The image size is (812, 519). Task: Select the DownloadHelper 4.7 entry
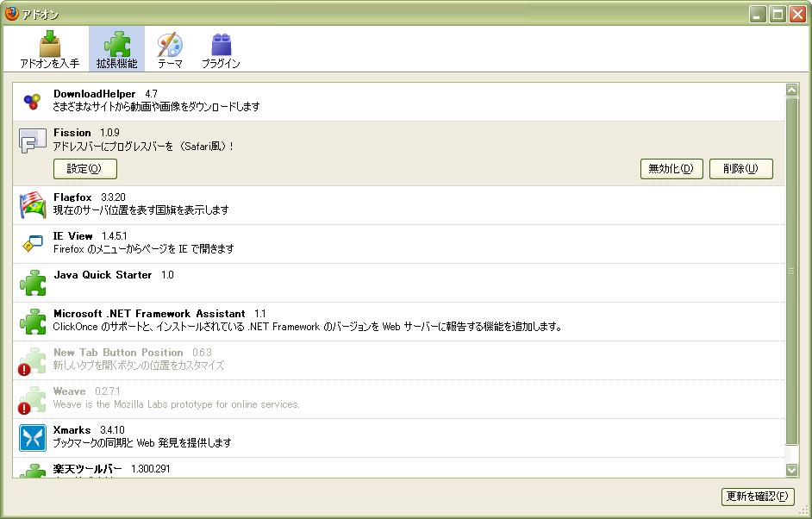[398, 102]
